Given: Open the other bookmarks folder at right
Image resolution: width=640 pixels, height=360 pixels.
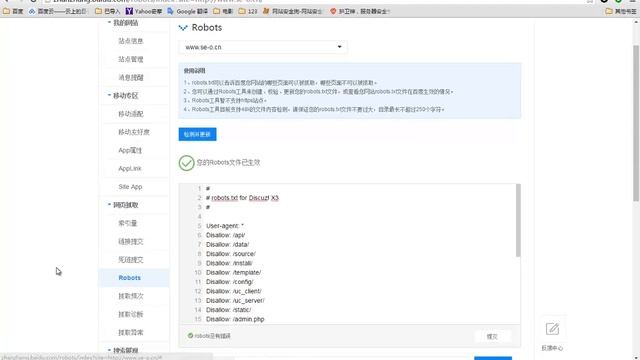Looking at the screenshot, I should point(621,11).
